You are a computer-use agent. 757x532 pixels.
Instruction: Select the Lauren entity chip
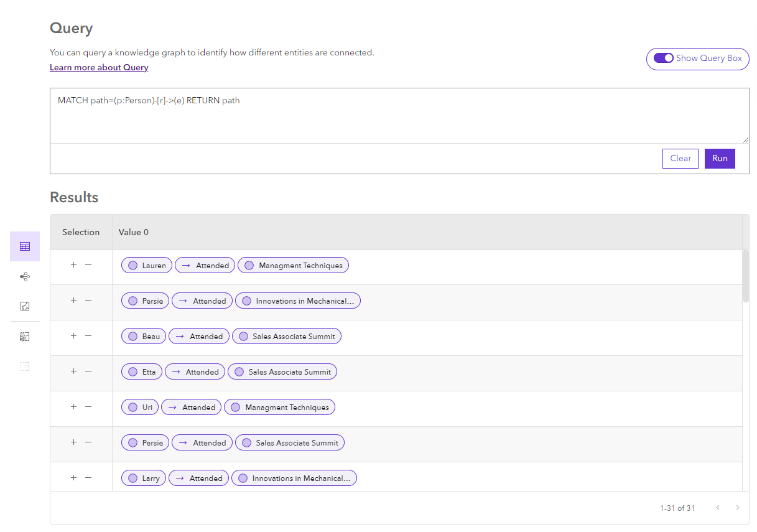tap(147, 266)
